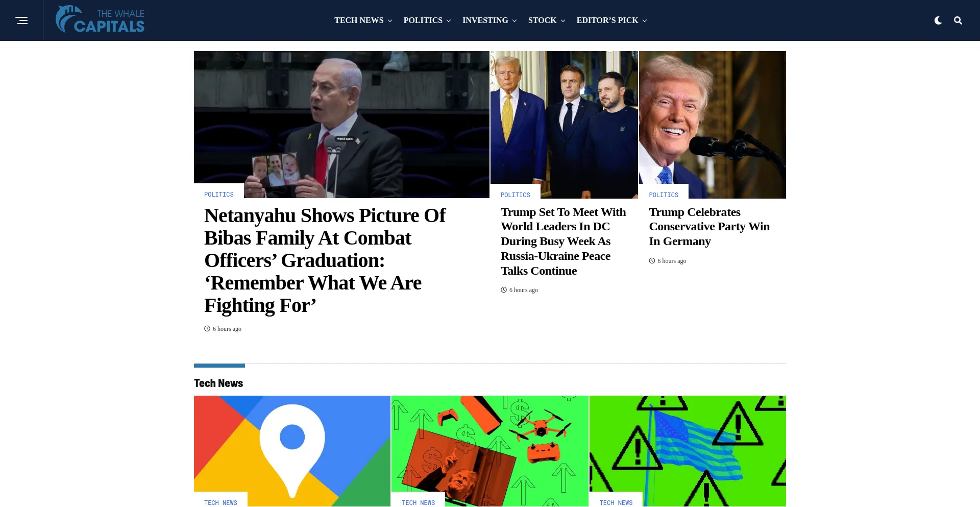Expand the Investing dropdown chevron

click(514, 21)
